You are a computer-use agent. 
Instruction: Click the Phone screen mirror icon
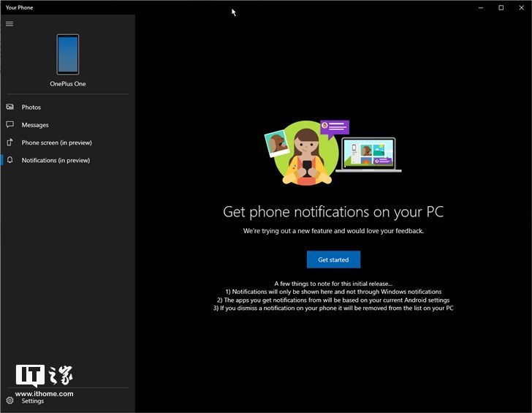tap(10, 143)
